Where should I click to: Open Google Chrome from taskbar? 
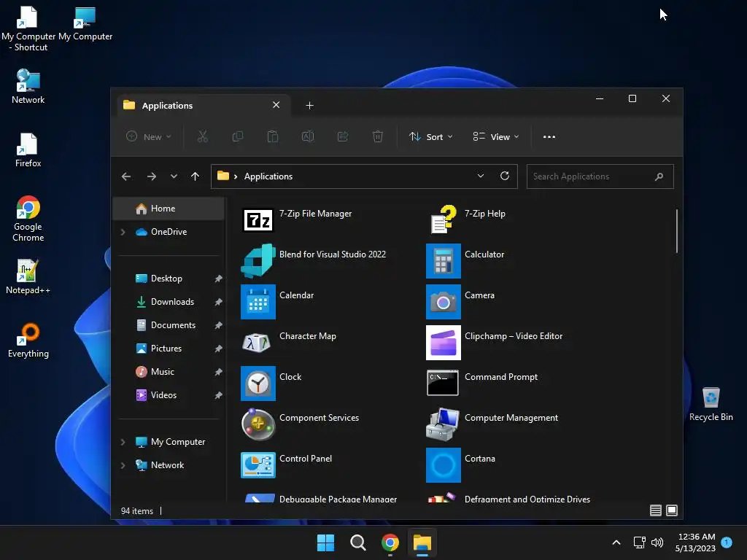coord(390,542)
